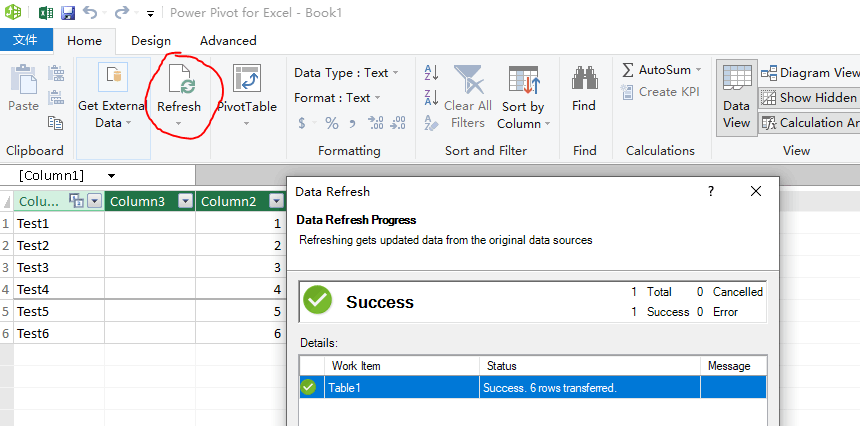Select cell containing Test3

(59, 267)
